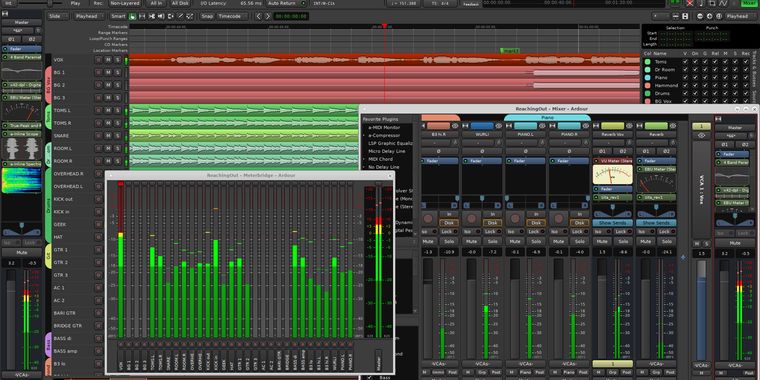Viewport: 760px width, 380px height.
Task: Click the metronome note icon
Action: coord(701,3)
